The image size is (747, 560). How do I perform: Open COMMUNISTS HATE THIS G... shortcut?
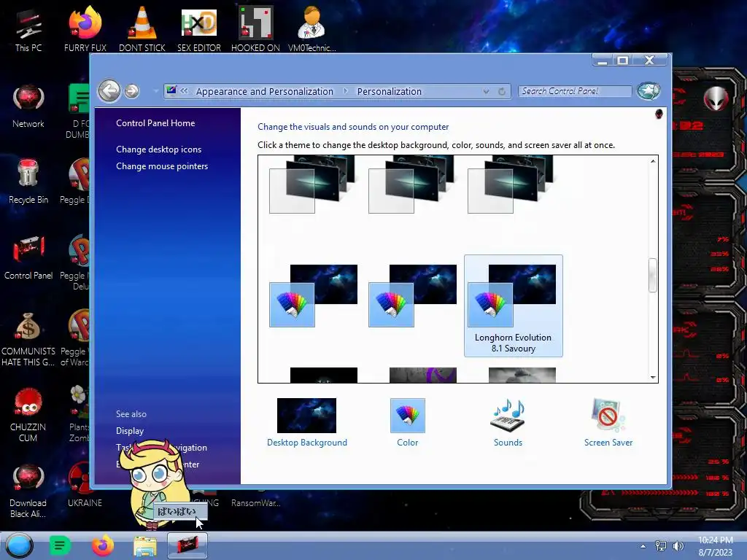point(28,339)
